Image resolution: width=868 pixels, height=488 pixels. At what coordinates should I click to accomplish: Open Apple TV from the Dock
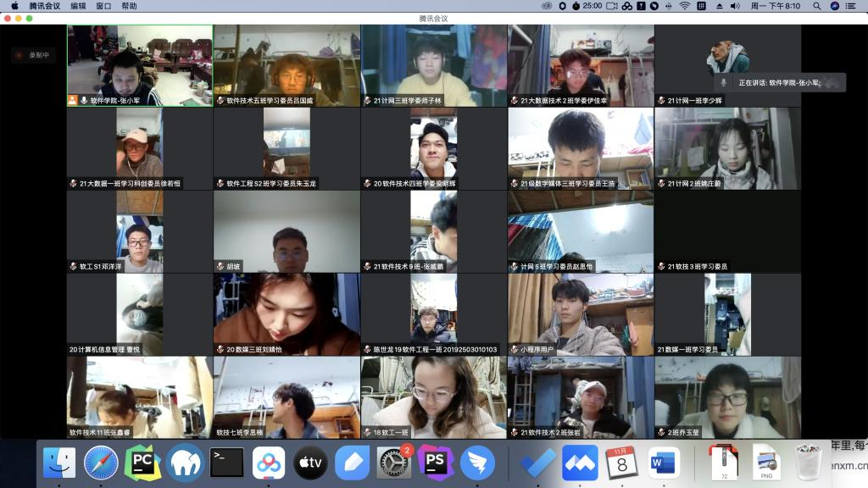point(310,463)
